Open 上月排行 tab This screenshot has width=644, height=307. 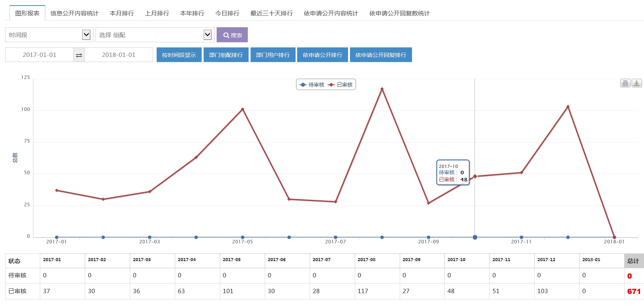[157, 13]
